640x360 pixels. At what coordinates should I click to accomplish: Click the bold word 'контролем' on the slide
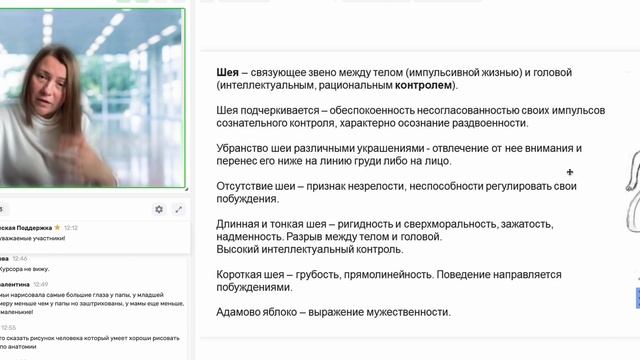[423, 85]
